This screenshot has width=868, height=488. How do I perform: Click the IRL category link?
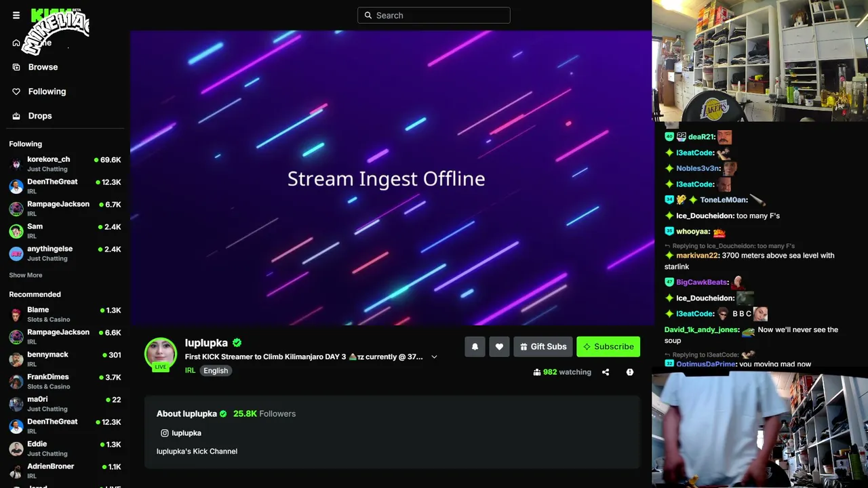click(190, 371)
